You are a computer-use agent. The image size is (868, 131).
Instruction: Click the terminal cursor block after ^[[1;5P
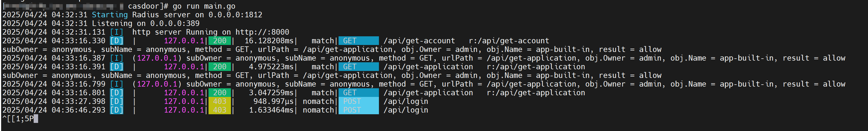pyautogui.click(x=36, y=119)
